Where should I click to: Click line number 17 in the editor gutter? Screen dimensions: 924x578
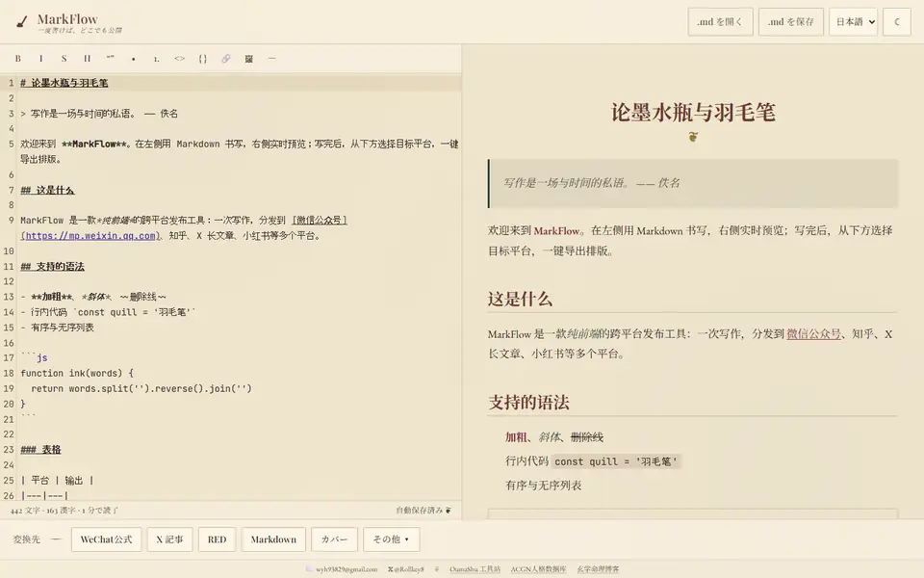click(9, 358)
